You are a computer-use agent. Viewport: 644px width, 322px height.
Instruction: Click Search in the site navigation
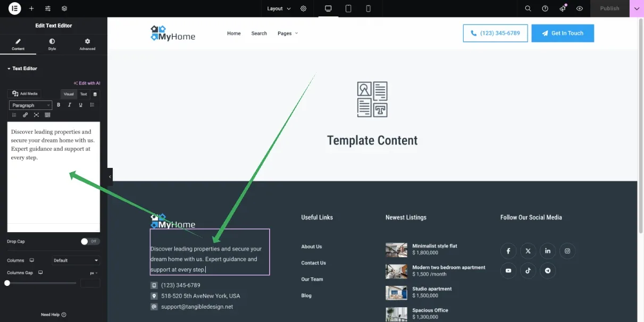click(x=259, y=33)
